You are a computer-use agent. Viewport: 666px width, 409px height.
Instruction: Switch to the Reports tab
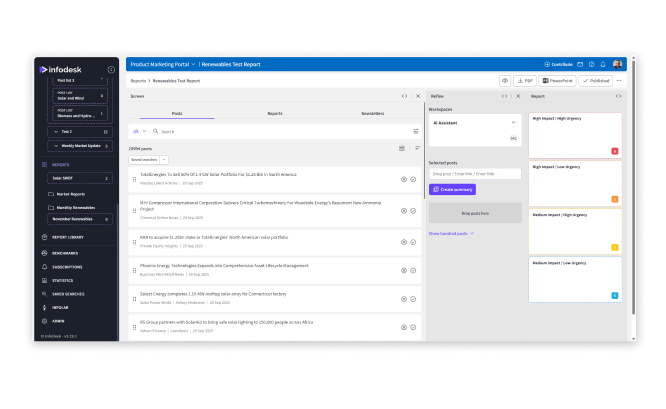click(x=274, y=114)
